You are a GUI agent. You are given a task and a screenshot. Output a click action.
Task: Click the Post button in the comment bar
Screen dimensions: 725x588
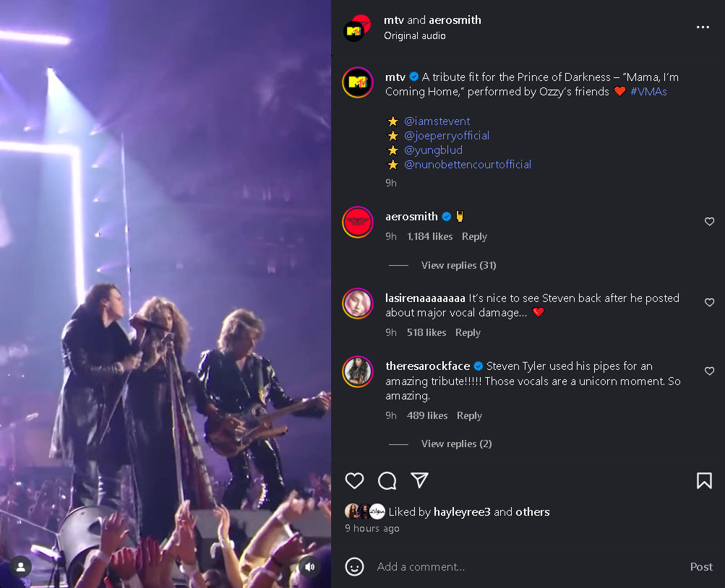click(x=700, y=566)
